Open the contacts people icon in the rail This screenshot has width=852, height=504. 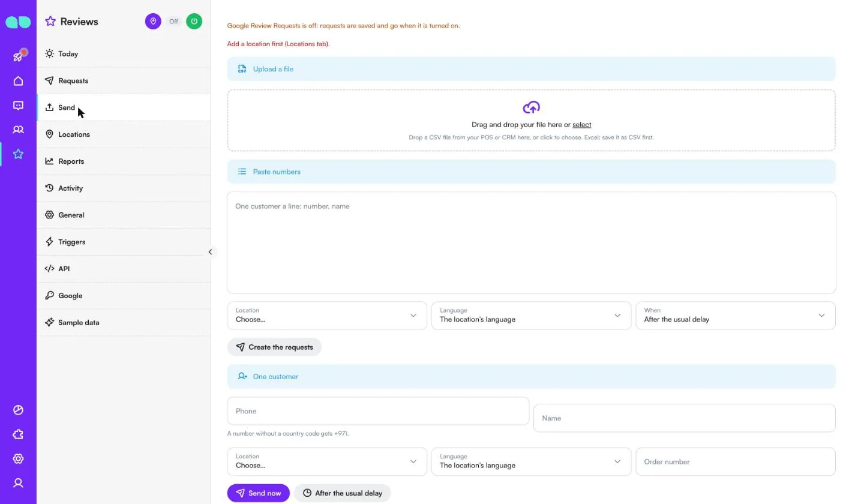coord(18,130)
